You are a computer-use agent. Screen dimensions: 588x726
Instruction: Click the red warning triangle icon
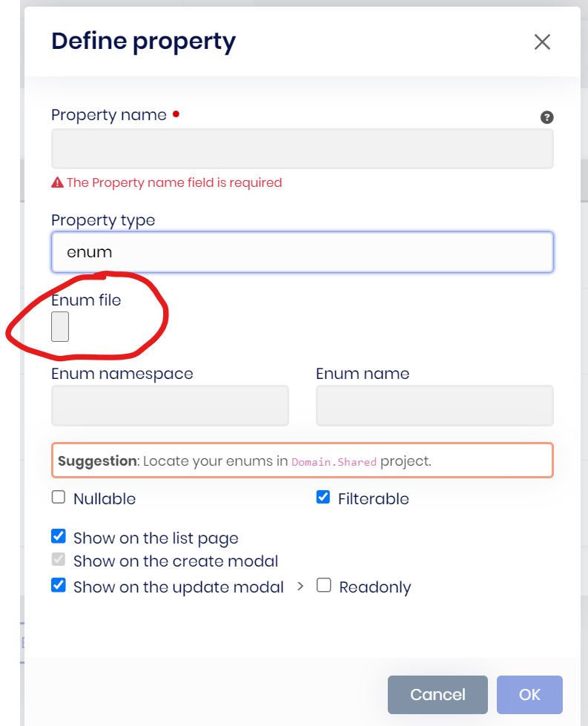point(57,182)
